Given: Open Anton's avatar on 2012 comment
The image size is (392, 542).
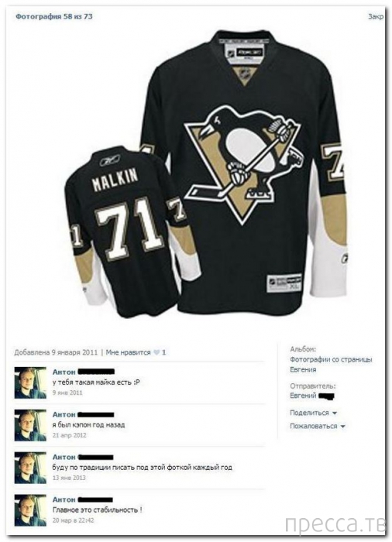Looking at the screenshot, I should click(x=30, y=426).
